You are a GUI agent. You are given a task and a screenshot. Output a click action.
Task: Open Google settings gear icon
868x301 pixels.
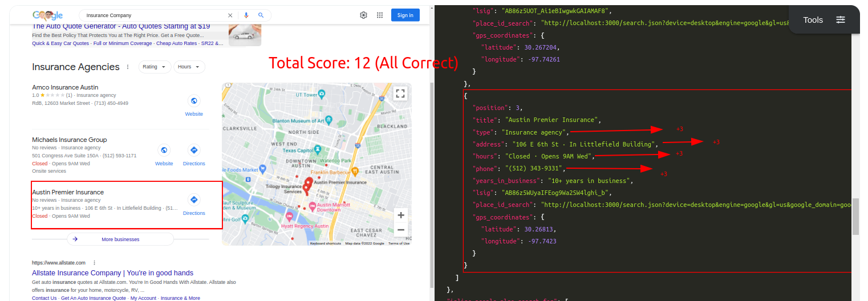click(x=363, y=15)
